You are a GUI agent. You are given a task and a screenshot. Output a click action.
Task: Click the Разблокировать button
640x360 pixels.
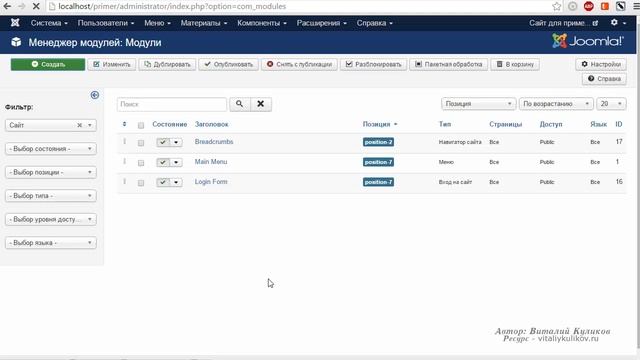pos(373,64)
